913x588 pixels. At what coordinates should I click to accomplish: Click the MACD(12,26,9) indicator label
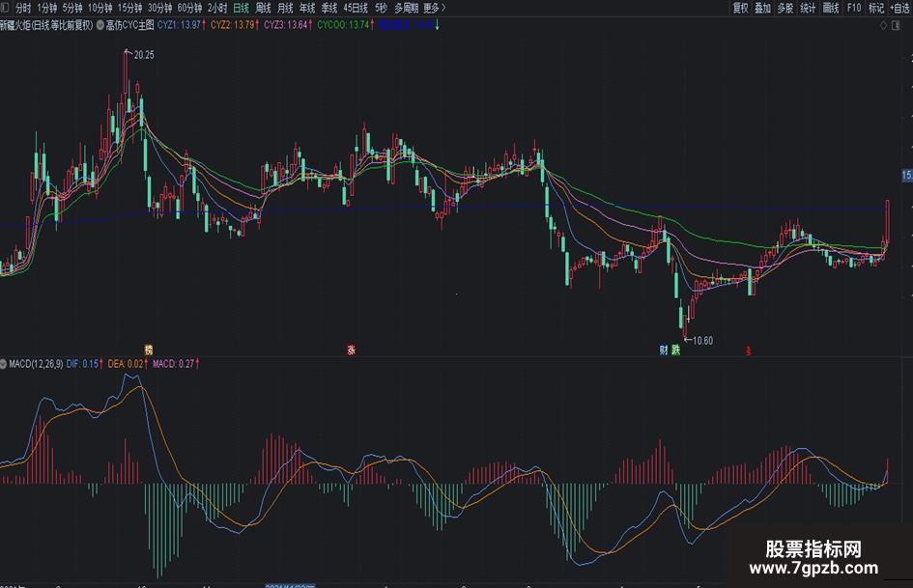(x=36, y=364)
